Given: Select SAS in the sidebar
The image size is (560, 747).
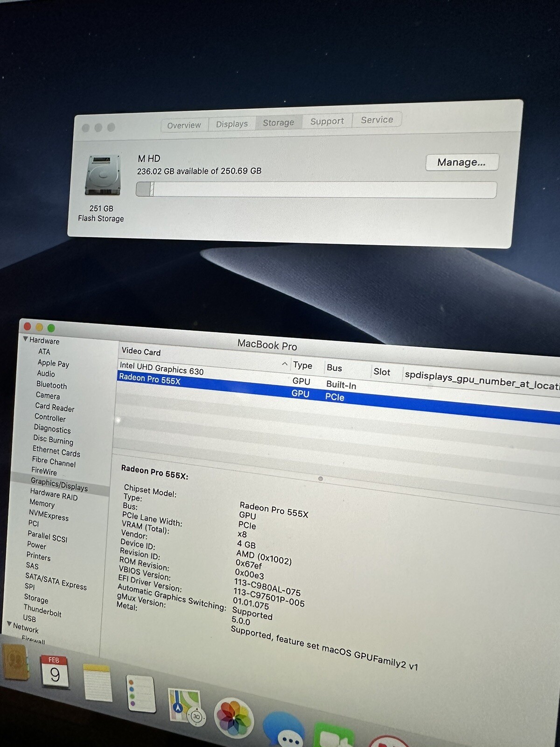Looking at the screenshot, I should pyautogui.click(x=32, y=566).
